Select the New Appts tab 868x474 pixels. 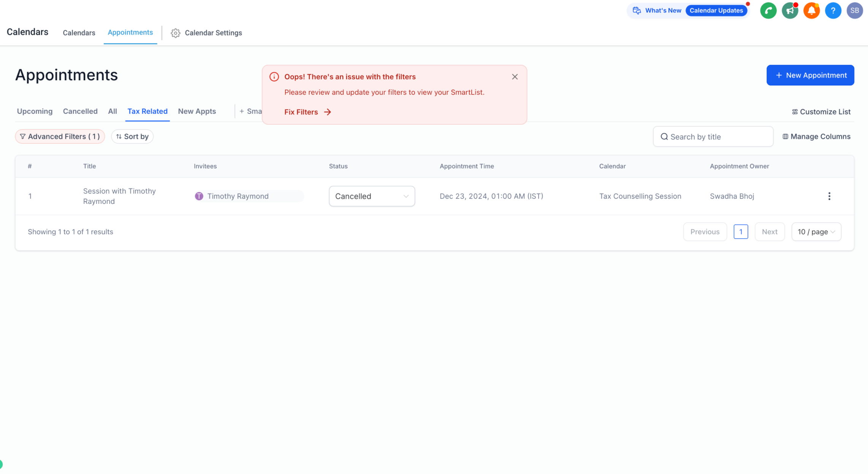tap(197, 111)
